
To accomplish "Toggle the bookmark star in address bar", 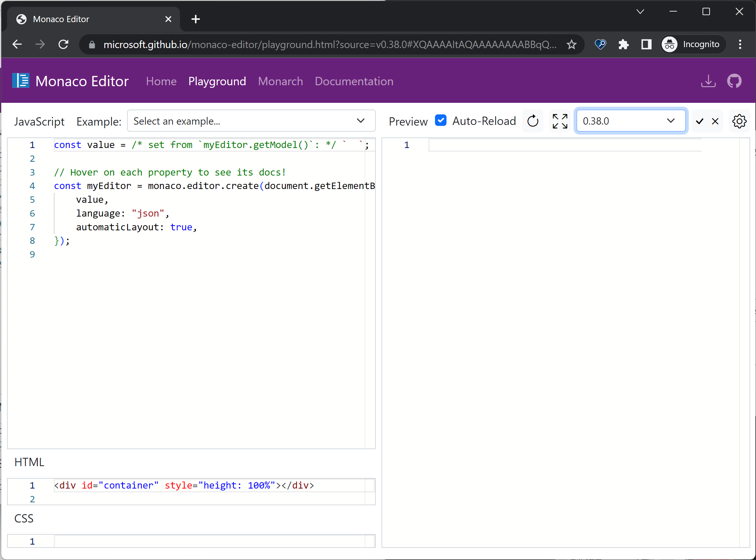I will (571, 45).
